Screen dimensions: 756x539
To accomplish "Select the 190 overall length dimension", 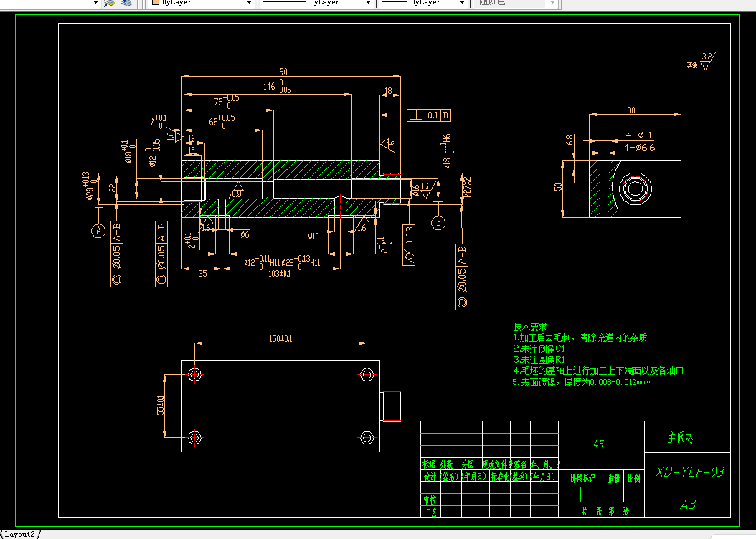I will 282,71.
